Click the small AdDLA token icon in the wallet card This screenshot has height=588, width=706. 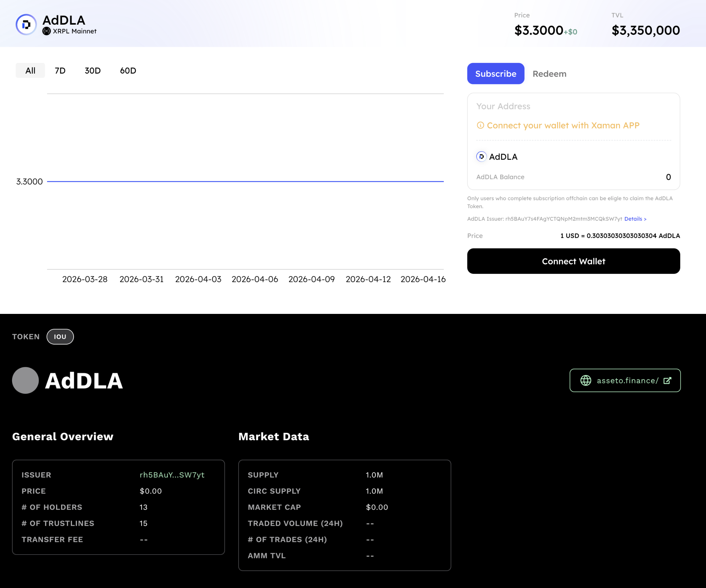tap(481, 157)
